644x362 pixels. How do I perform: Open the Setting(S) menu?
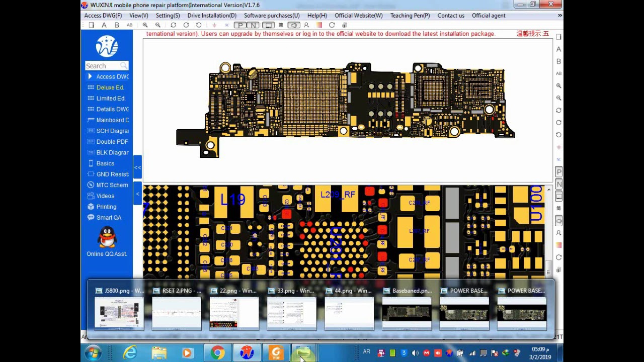pos(168,16)
